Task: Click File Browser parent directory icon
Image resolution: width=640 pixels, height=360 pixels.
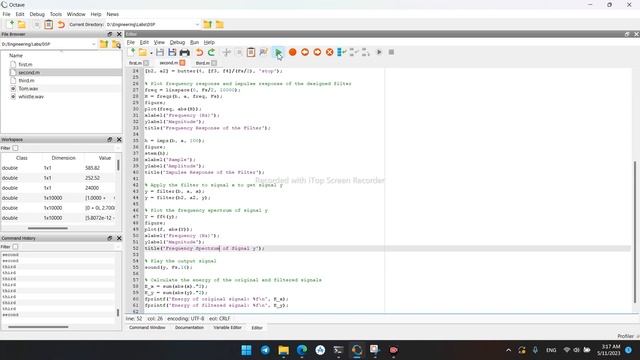Action: (x=104, y=44)
